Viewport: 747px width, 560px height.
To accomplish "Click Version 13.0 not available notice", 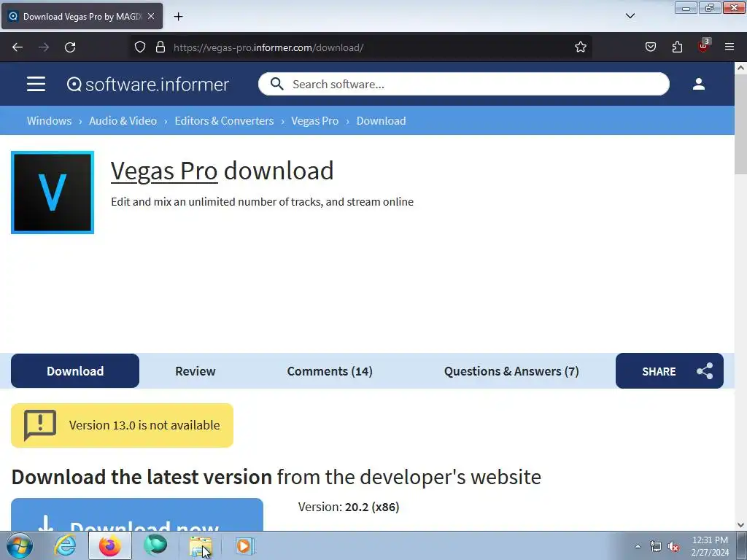I will [x=122, y=425].
